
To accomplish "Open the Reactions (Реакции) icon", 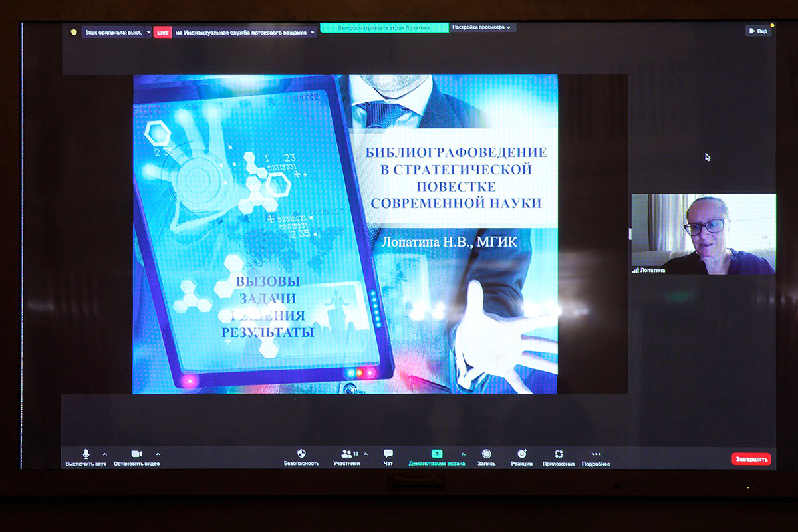I will [x=521, y=454].
